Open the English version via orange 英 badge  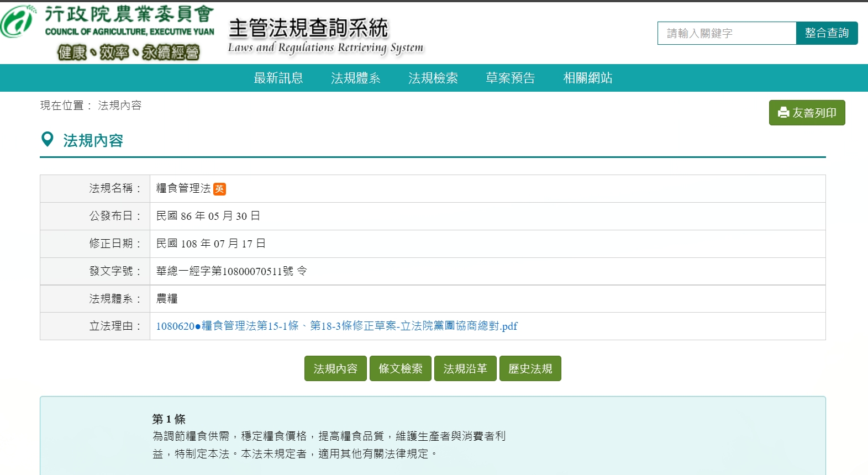(219, 189)
